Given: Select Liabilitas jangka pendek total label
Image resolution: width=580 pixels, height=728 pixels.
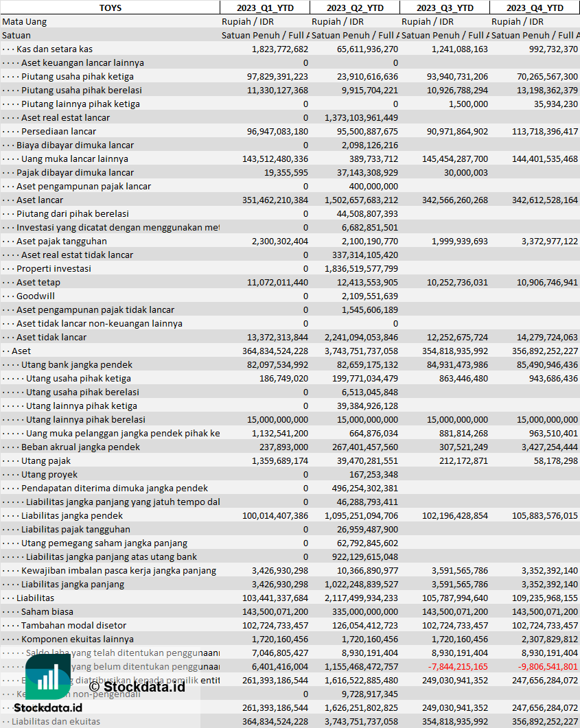Looking at the screenshot, I should (72, 515).
